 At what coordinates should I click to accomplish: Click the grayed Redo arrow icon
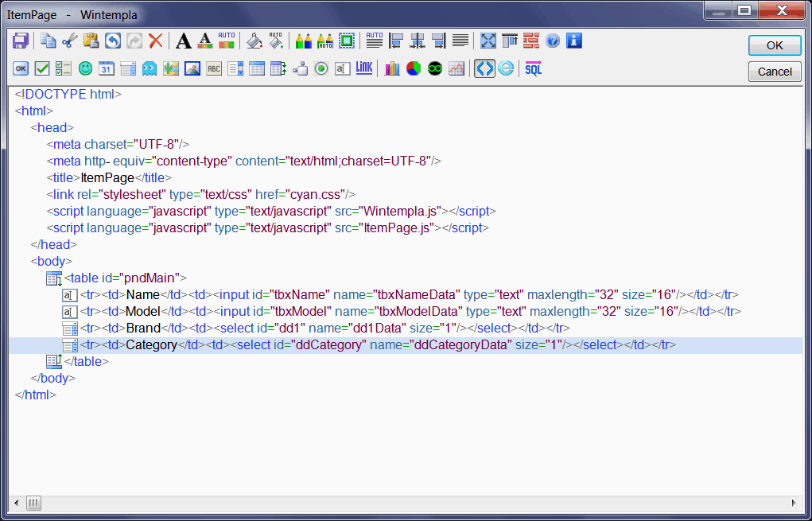pyautogui.click(x=134, y=41)
